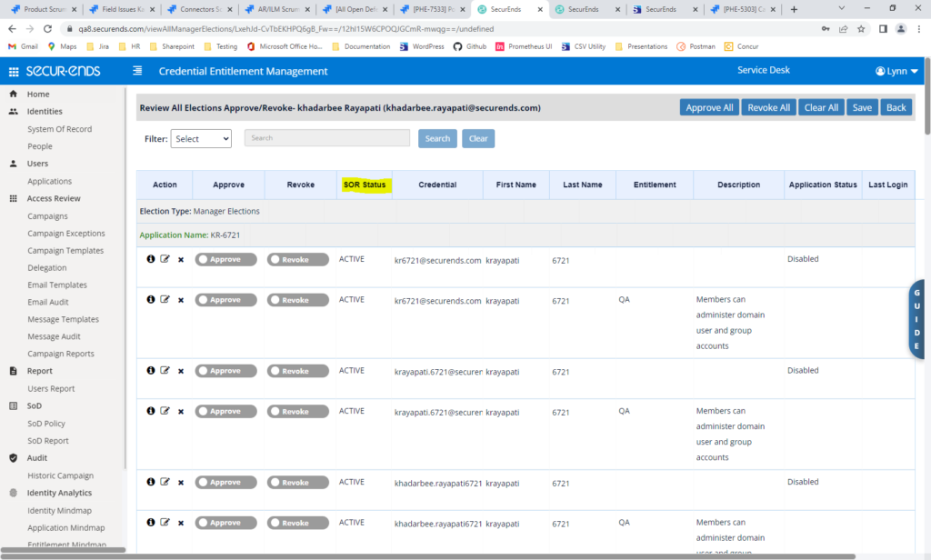
Task: Toggle Approve for kr6721@securends.com Disabled row
Action: (x=225, y=259)
